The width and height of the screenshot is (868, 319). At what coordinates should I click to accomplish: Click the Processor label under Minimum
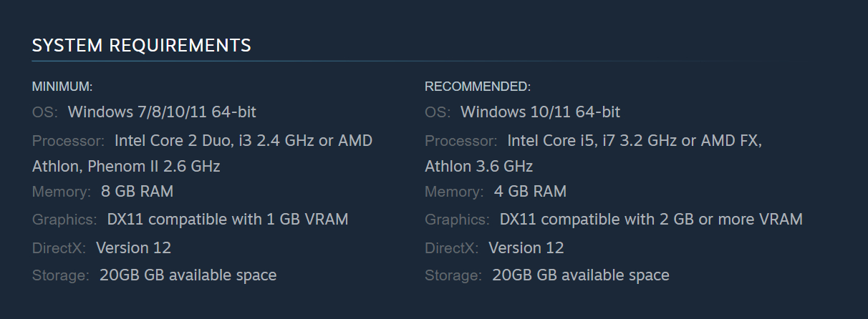[x=69, y=141]
